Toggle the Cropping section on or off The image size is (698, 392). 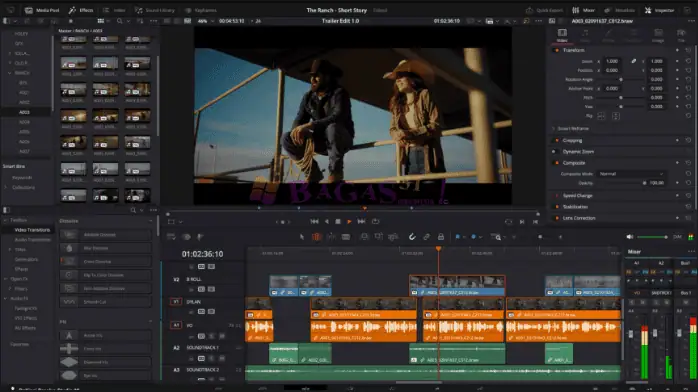point(556,141)
